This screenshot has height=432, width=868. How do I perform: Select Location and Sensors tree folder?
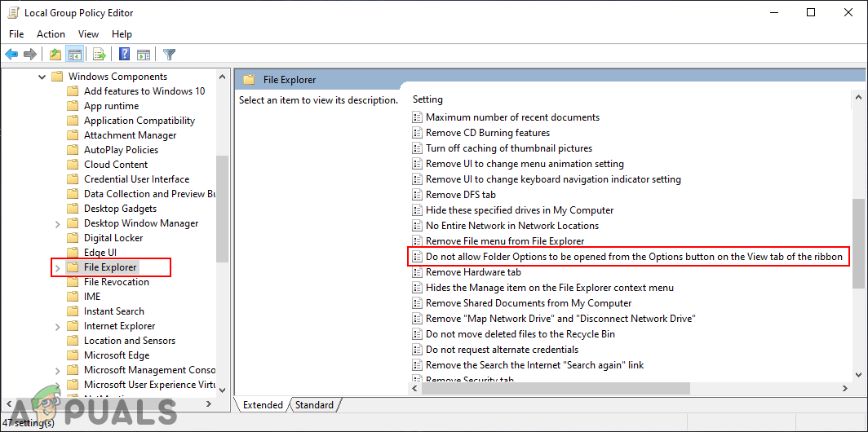(130, 341)
